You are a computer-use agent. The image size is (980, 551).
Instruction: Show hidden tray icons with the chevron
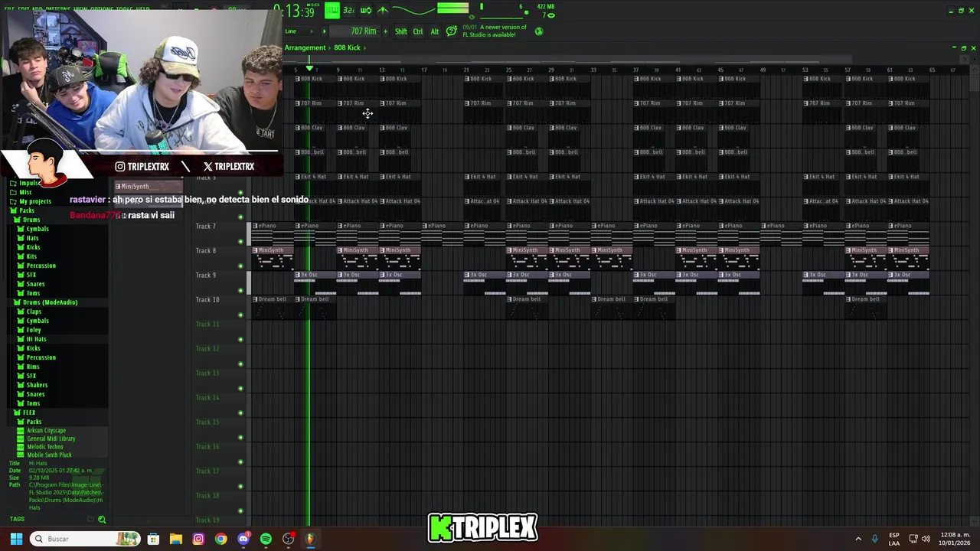[x=858, y=539]
